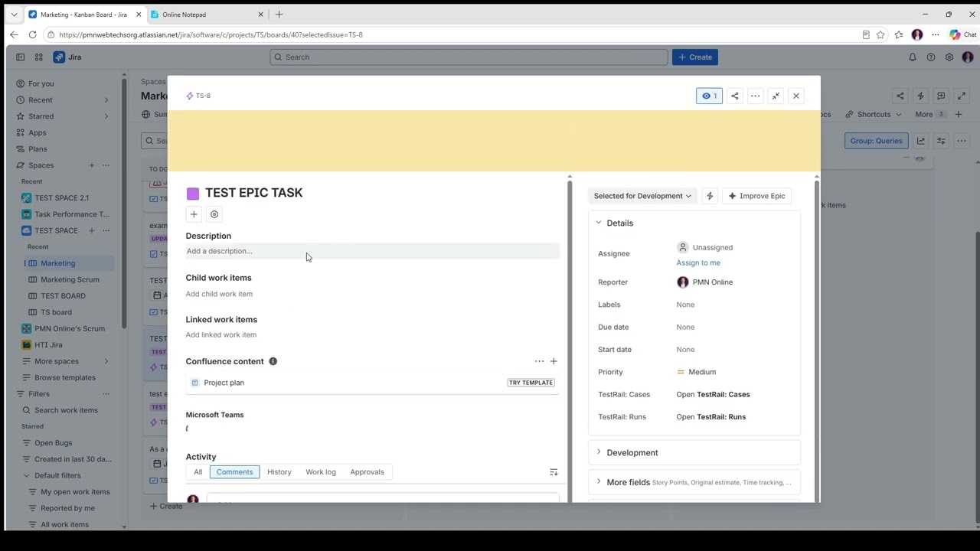Expand the Recent sidebar item
This screenshot has height=551, width=980.
point(106,100)
